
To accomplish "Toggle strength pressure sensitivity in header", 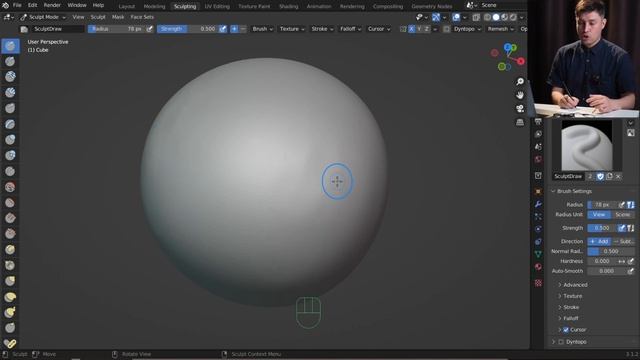I will (222, 29).
